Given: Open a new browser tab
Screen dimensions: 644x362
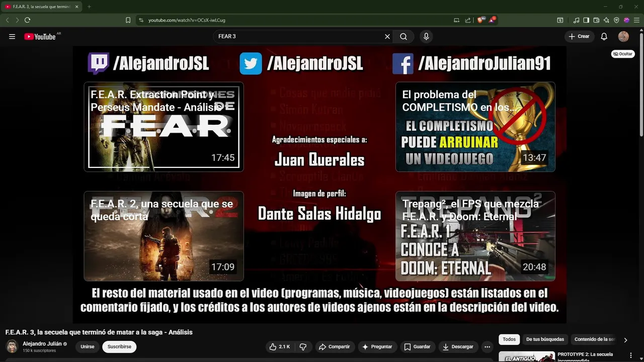Looking at the screenshot, I should (x=89, y=7).
